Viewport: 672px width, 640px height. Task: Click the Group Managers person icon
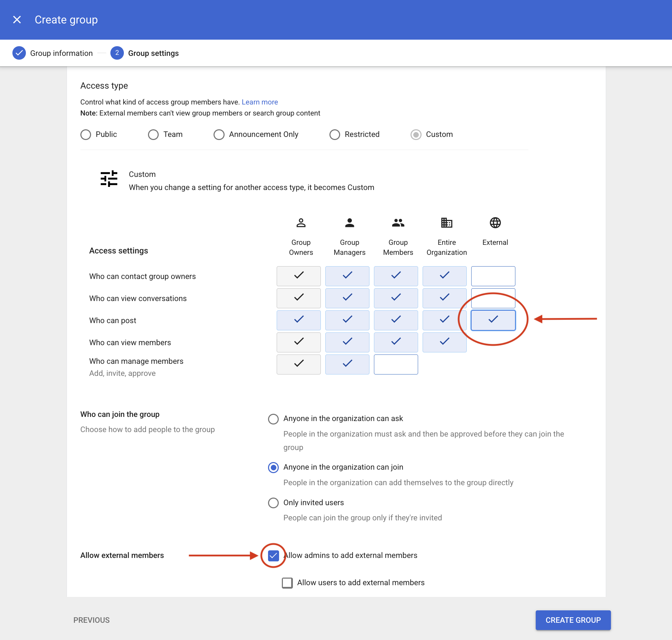349,223
